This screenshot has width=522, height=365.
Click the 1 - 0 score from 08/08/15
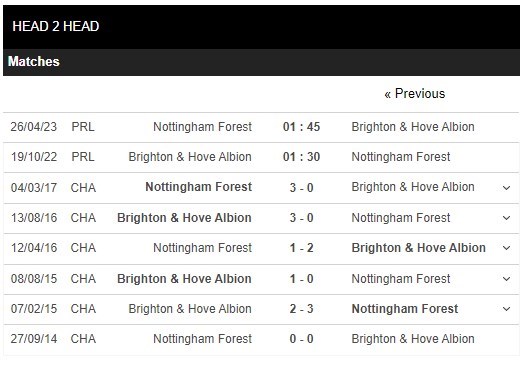pyautogui.click(x=301, y=279)
